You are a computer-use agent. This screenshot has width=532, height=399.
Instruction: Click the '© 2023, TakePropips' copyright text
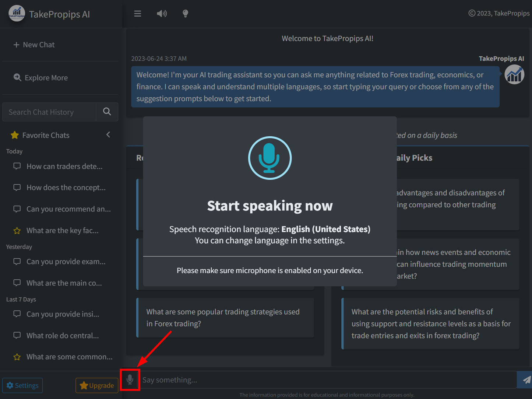[x=499, y=13]
